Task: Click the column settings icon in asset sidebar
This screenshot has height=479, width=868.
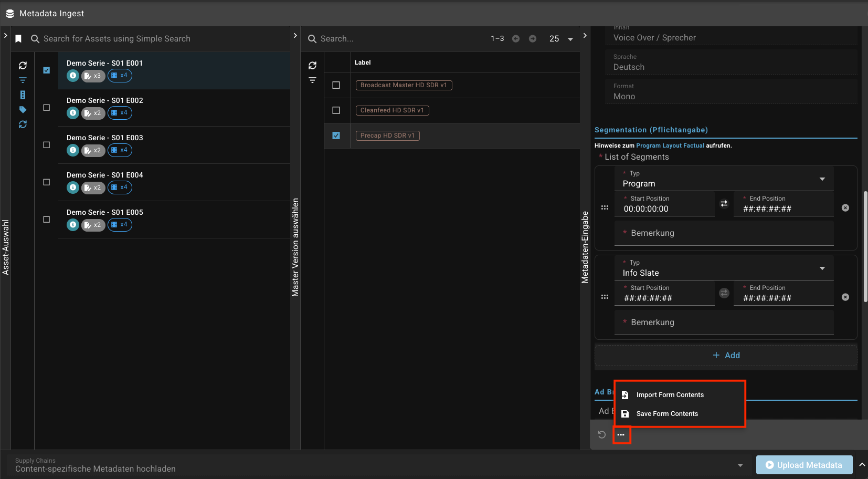Action: pyautogui.click(x=23, y=95)
